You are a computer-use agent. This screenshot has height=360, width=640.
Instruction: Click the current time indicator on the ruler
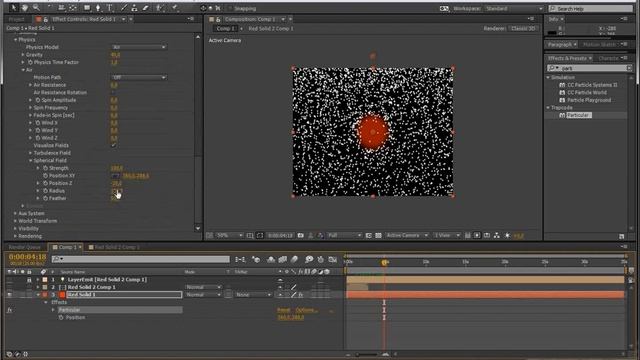(x=384, y=263)
